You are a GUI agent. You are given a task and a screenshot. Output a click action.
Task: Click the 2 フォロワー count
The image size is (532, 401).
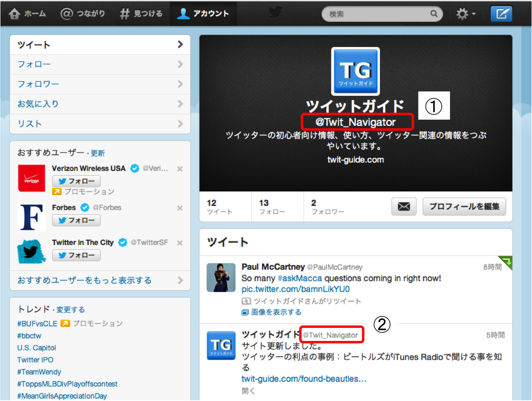coord(328,207)
